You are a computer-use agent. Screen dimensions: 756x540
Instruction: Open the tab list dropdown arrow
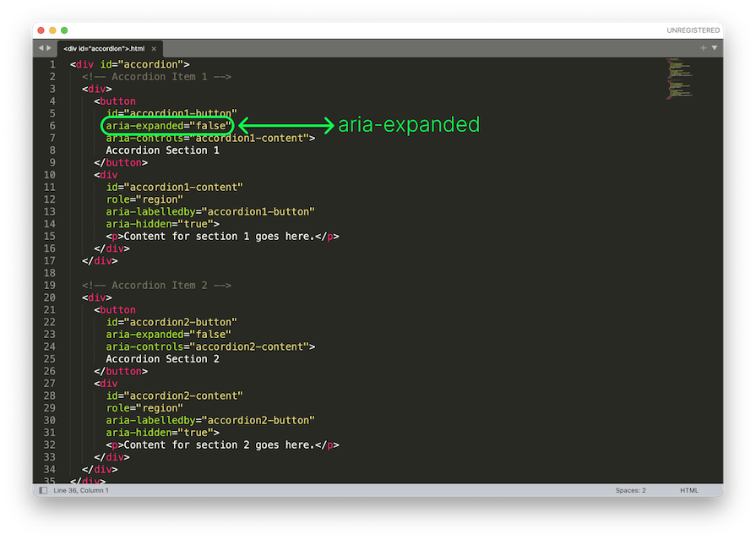(x=714, y=48)
